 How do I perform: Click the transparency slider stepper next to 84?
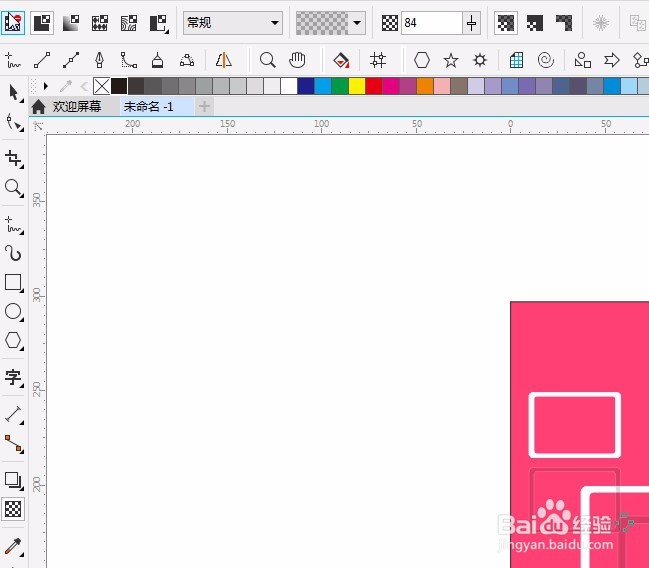point(471,23)
